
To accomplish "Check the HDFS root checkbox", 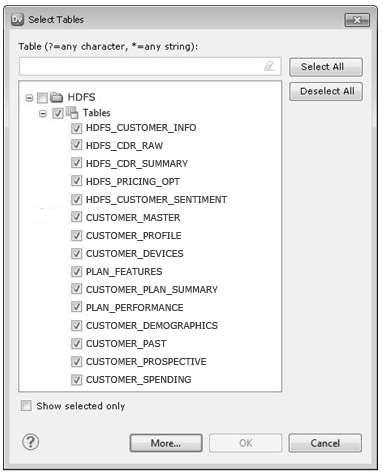I will (x=42, y=98).
